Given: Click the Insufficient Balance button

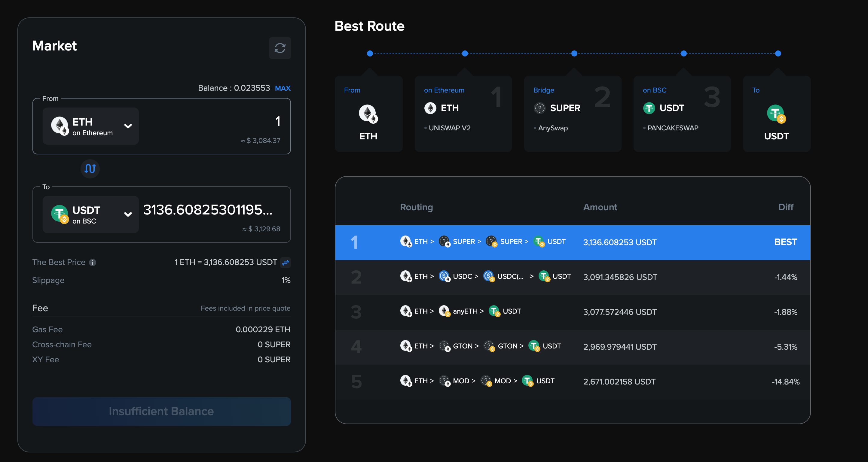Looking at the screenshot, I should click(161, 411).
